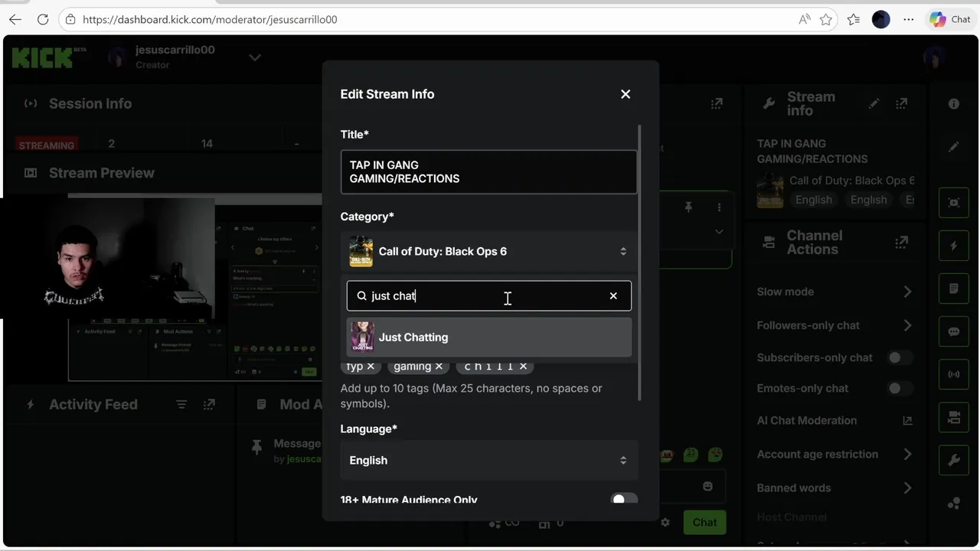Viewport: 980px width, 551px height.
Task: Pop out the Stream info panel
Action: pyautogui.click(x=901, y=103)
